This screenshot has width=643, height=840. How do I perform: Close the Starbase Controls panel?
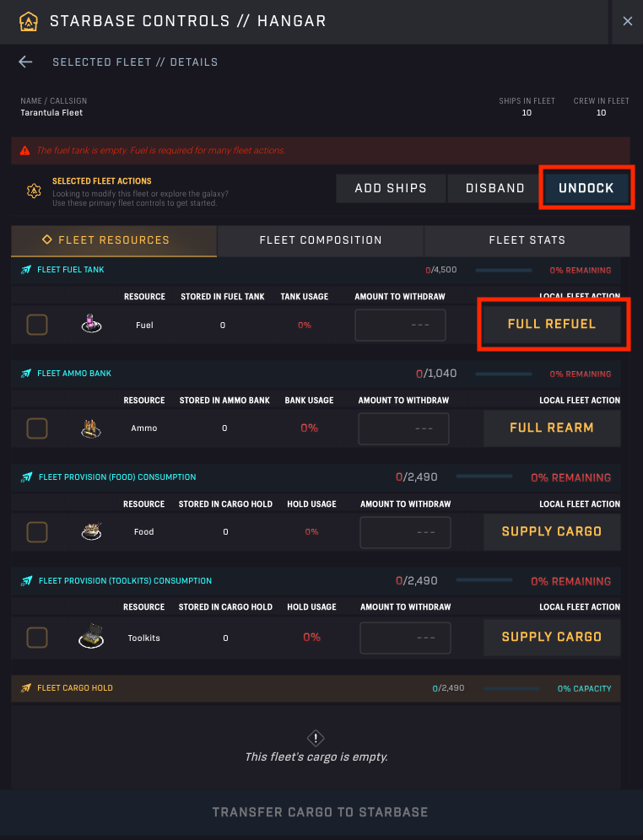pos(627,21)
